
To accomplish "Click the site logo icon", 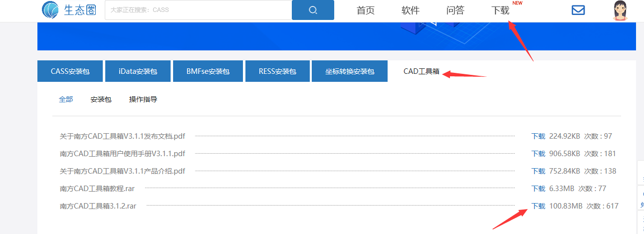I will pos(51,10).
